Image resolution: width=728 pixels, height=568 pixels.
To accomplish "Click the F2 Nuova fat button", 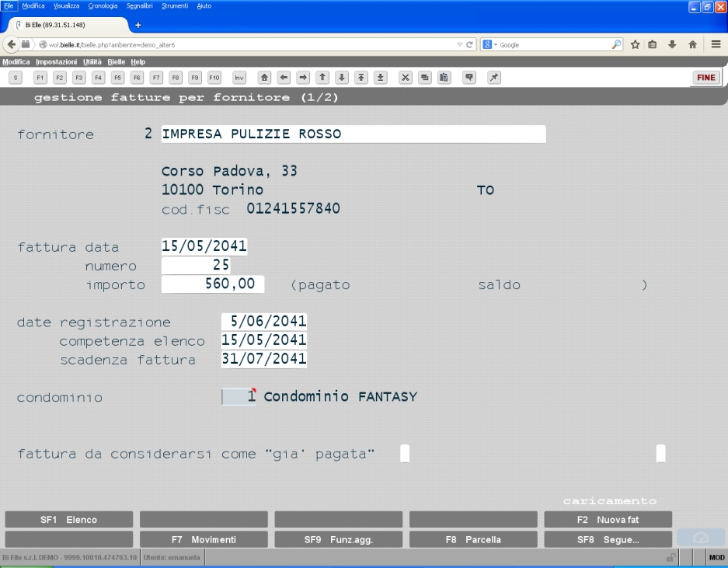I will [608, 520].
